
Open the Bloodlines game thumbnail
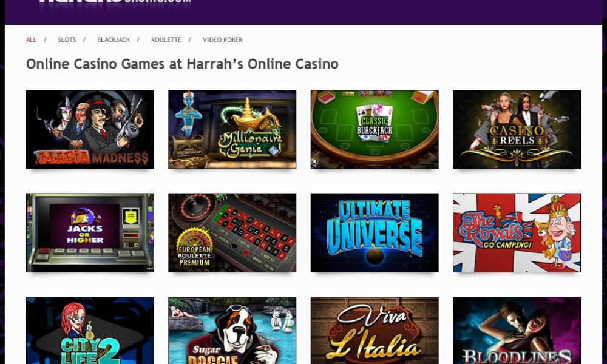pyautogui.click(x=517, y=331)
